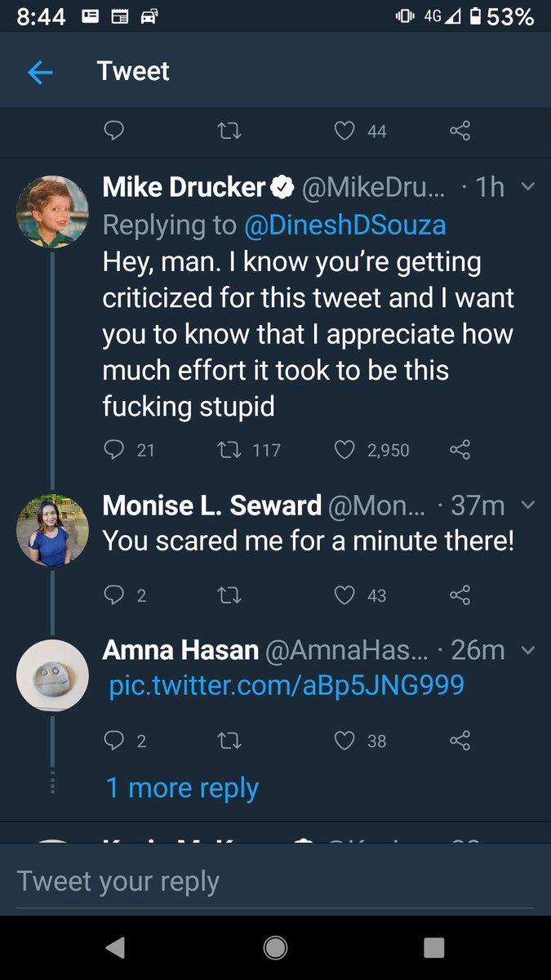Share Mike Drucker's tweet

(460, 449)
